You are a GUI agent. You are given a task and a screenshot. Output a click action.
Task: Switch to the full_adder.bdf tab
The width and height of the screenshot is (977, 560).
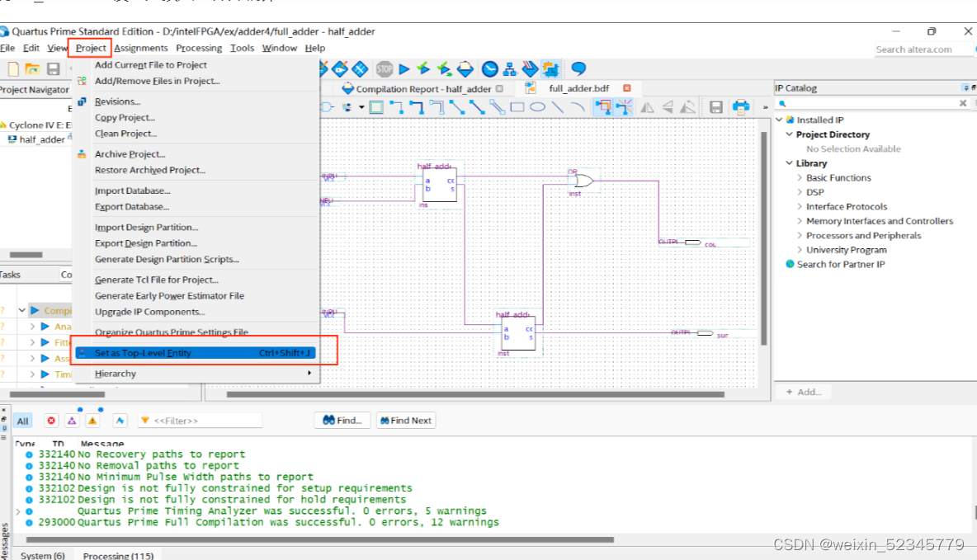(578, 88)
